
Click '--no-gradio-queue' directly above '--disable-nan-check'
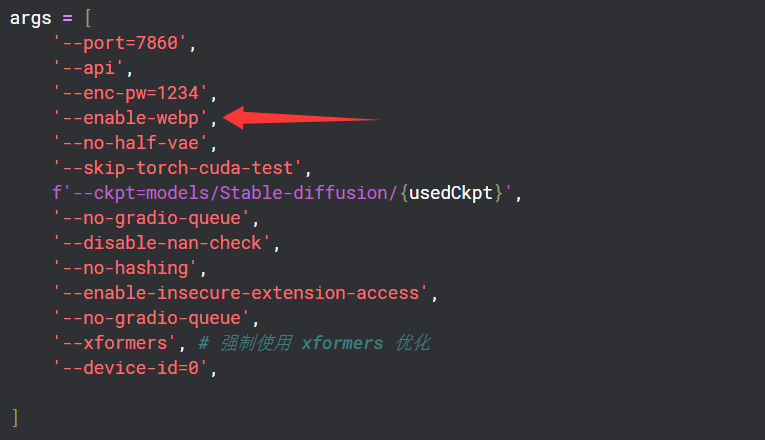(157, 218)
